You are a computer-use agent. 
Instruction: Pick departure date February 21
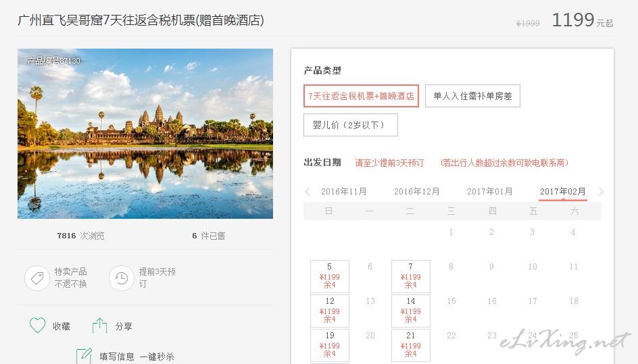pyautogui.click(x=410, y=345)
